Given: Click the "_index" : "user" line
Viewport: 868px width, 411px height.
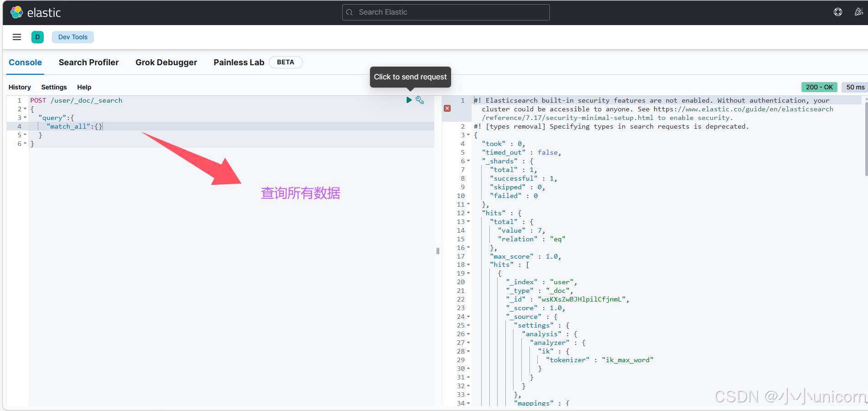Looking at the screenshot, I should 541,282.
